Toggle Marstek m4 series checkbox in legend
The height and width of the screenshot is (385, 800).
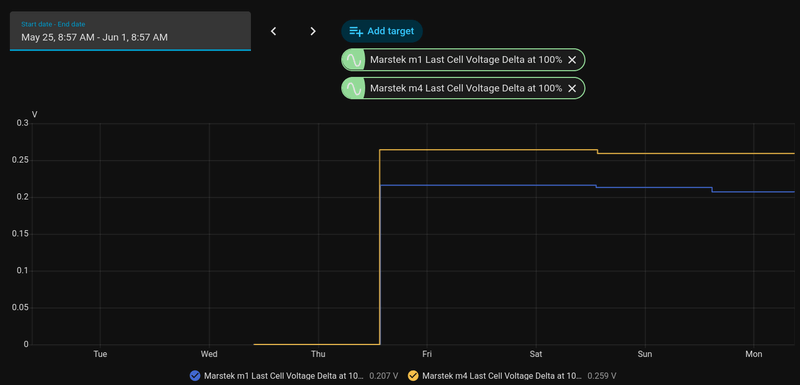(x=413, y=376)
